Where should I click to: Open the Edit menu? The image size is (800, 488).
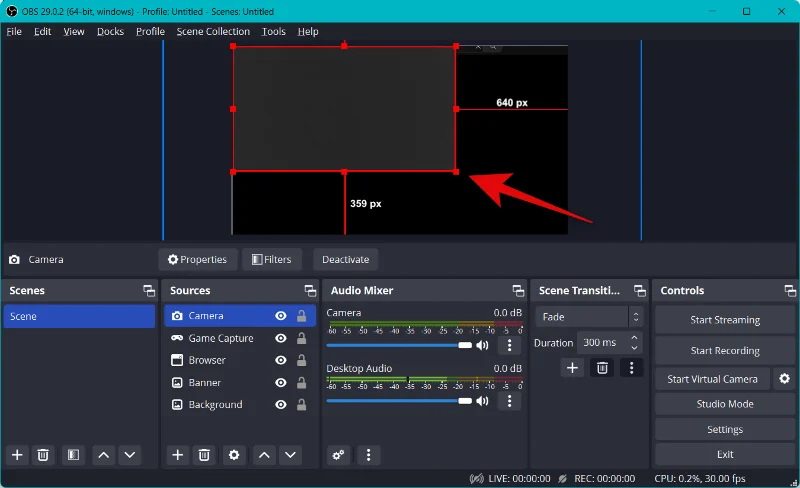(x=42, y=32)
